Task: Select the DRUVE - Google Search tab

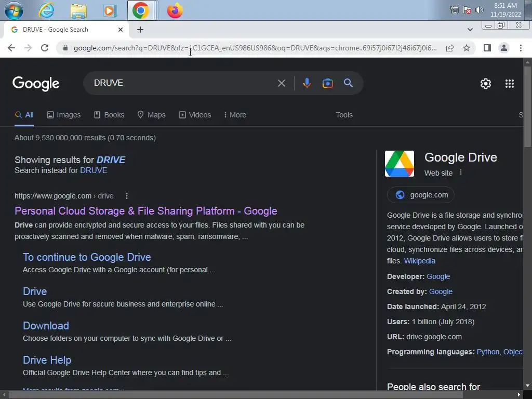Action: point(66,30)
